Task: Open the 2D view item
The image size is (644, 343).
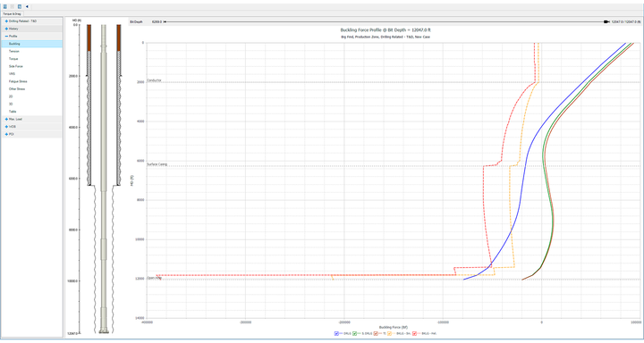Action: [32, 96]
